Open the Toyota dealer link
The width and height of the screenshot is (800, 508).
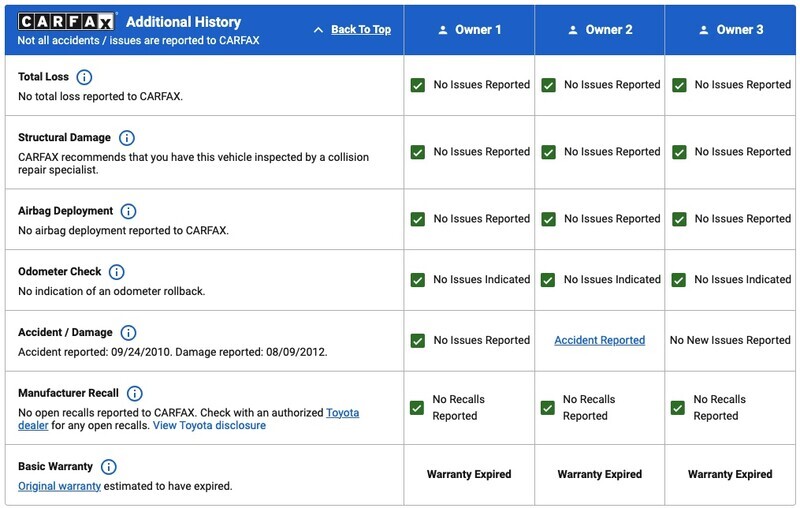(342, 412)
